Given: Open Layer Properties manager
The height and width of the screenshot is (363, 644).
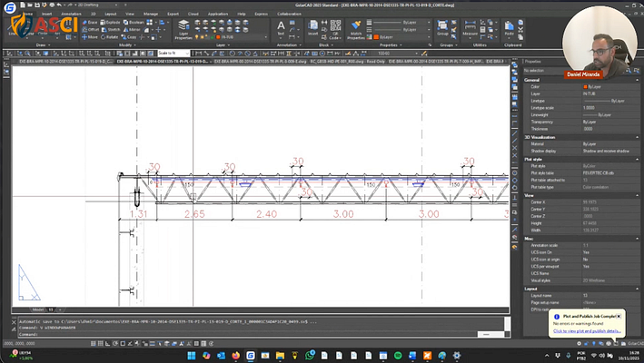Looking at the screenshot, I should pyautogui.click(x=183, y=30).
